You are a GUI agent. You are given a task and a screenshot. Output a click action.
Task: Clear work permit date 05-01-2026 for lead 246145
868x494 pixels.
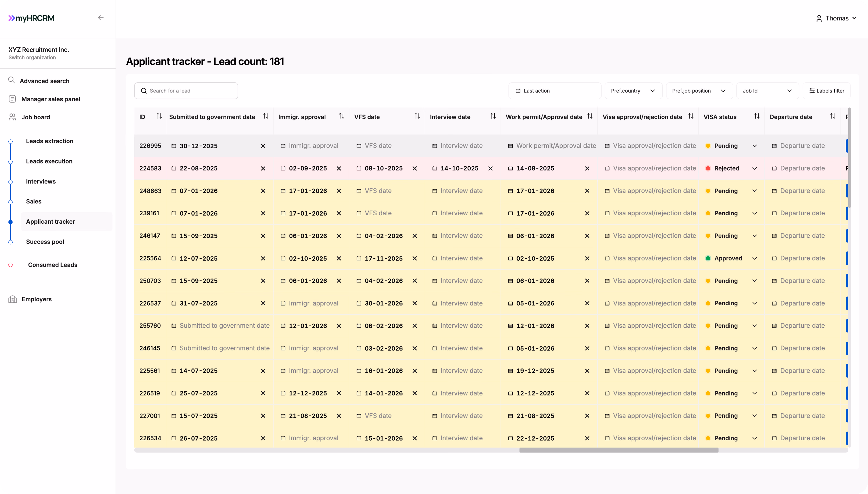tap(587, 348)
